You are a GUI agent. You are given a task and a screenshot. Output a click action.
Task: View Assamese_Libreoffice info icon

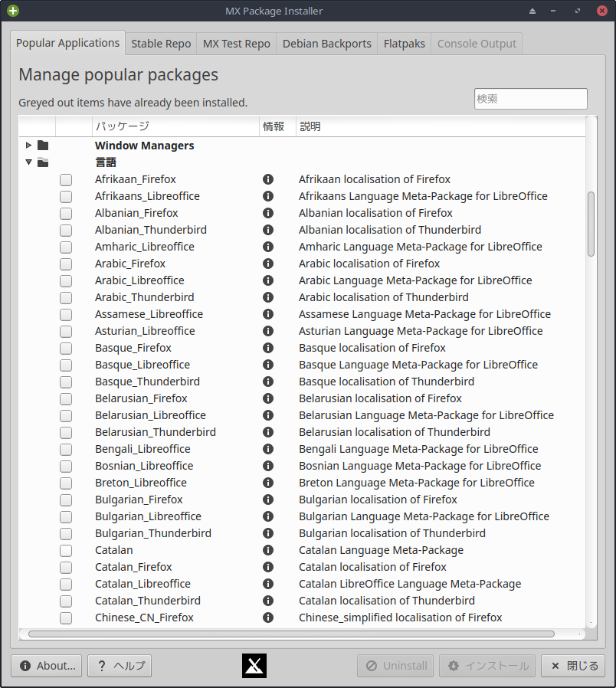point(268,314)
